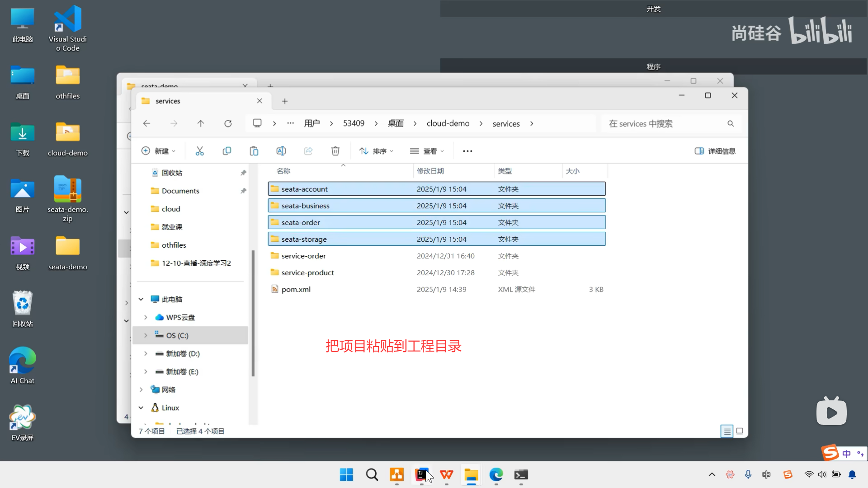
Task: Open the 排序 sort dropdown
Action: click(x=376, y=151)
